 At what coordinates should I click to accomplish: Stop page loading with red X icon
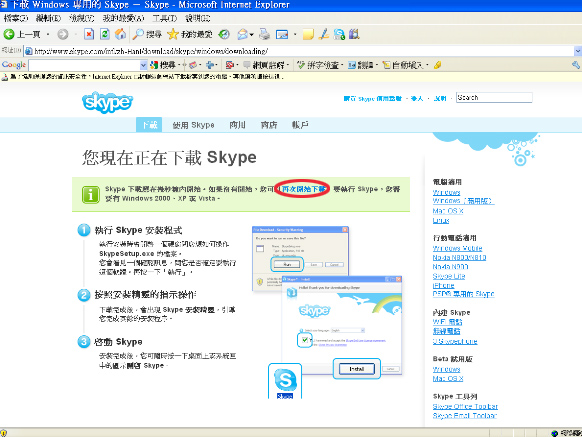[89, 35]
